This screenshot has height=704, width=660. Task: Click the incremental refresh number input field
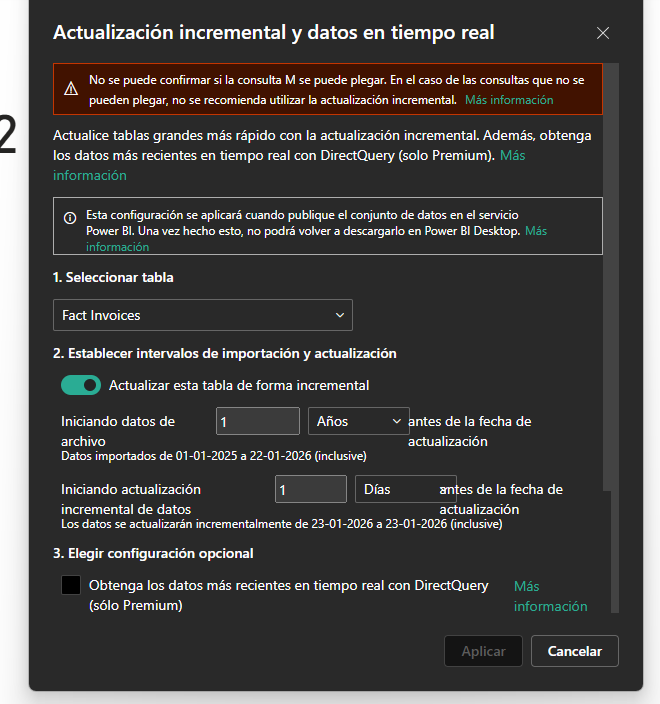[311, 489]
